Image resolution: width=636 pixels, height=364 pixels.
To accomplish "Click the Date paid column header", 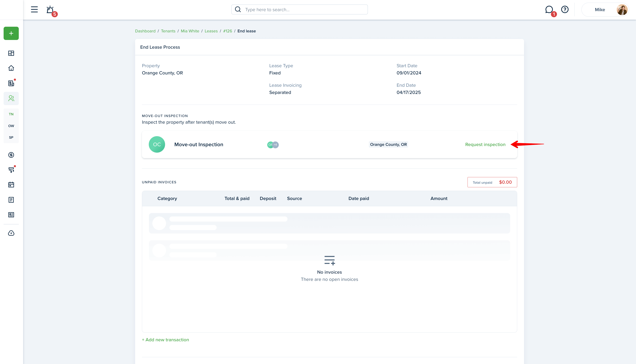I will coord(359,198).
